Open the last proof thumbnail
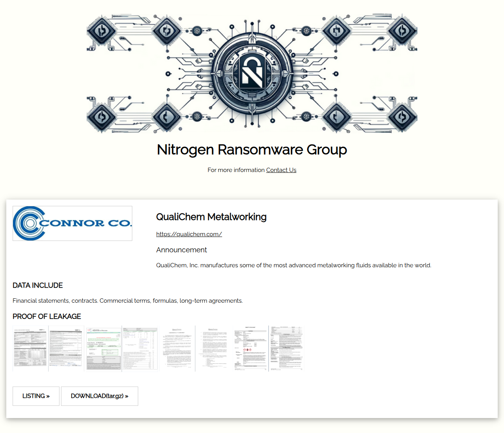 tap(286, 348)
